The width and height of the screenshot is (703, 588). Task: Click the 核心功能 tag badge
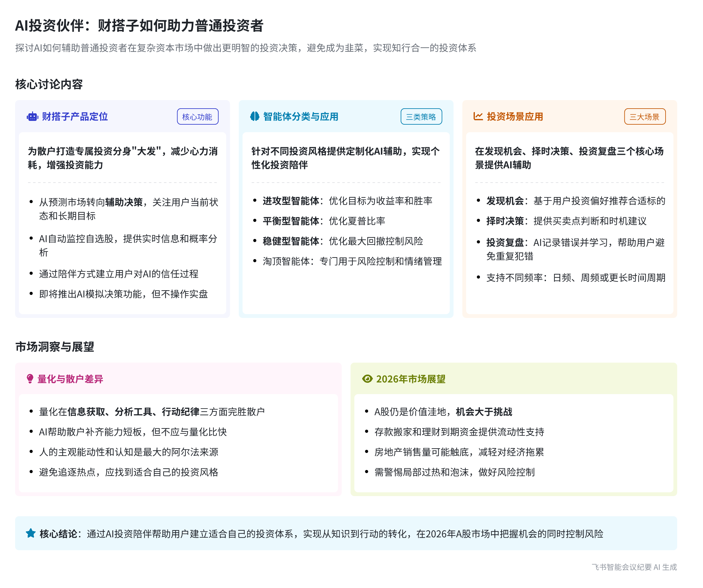198,116
